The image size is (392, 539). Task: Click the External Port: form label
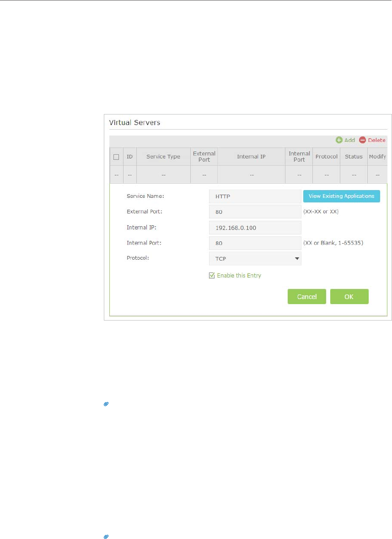pos(145,212)
